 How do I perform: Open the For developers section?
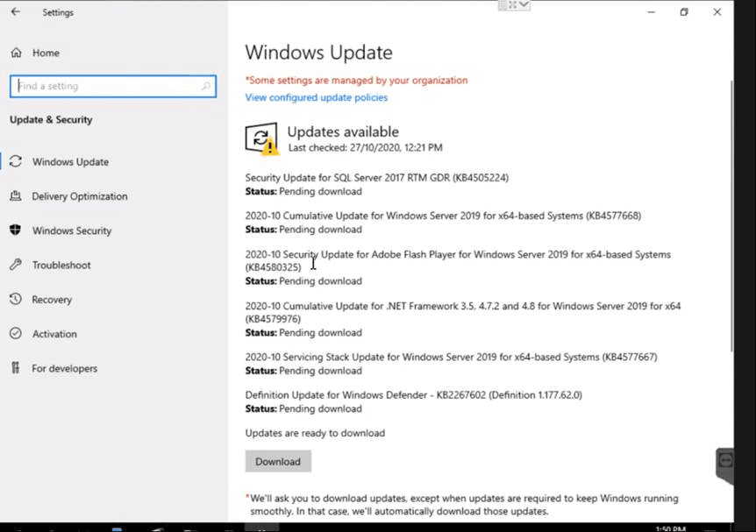pyautogui.click(x=65, y=368)
